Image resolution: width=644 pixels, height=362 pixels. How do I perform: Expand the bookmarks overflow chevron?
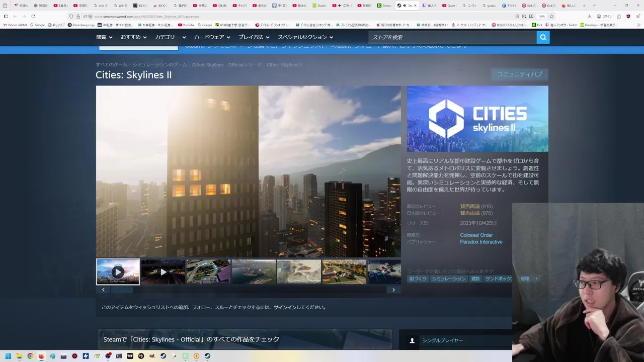tap(638, 25)
